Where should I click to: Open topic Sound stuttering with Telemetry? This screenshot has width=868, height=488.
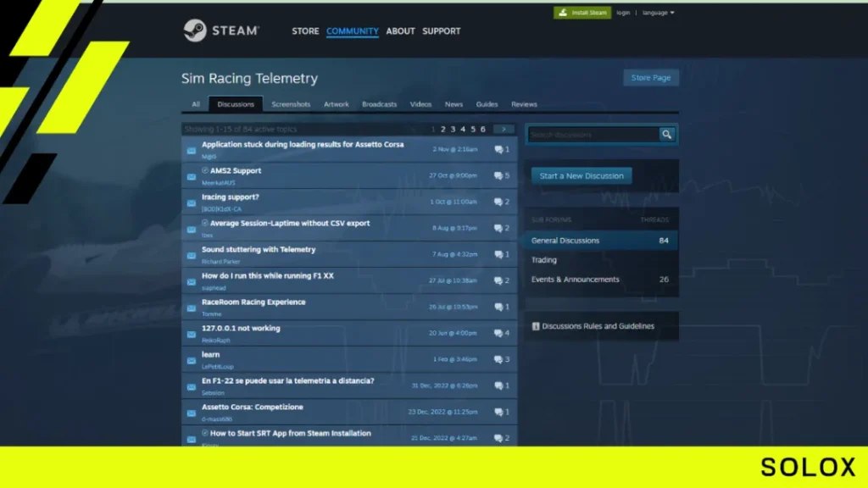tap(259, 250)
